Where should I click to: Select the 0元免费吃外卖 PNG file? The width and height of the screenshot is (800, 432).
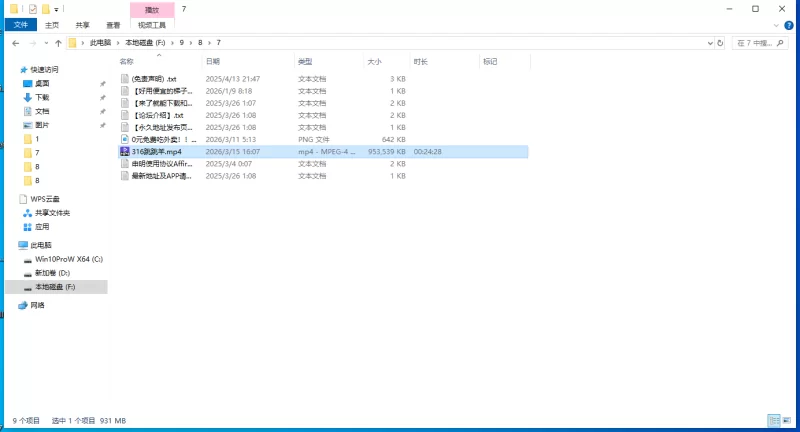pos(160,139)
